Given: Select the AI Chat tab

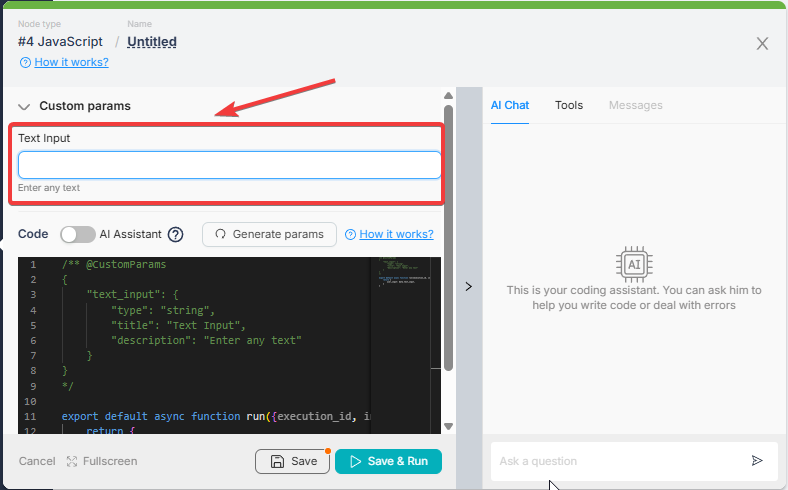Looking at the screenshot, I should coord(510,105).
